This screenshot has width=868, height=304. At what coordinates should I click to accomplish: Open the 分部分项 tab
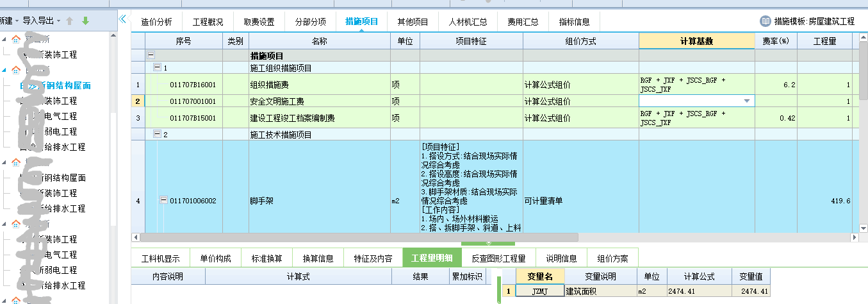[x=310, y=22]
